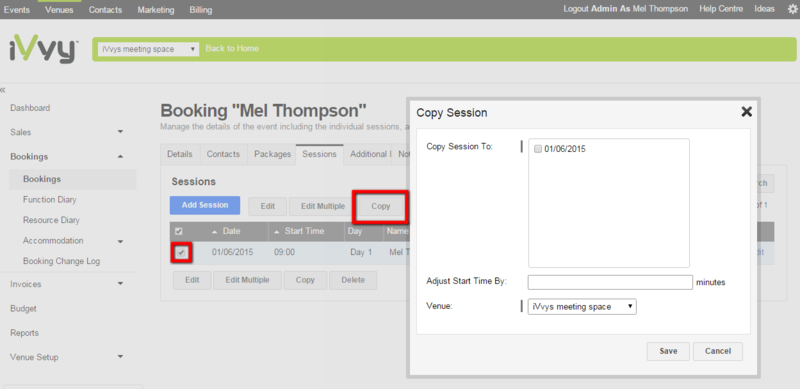Screen dimensions: 800x389
Task: Close the Copy Session dialog
Action: click(746, 112)
